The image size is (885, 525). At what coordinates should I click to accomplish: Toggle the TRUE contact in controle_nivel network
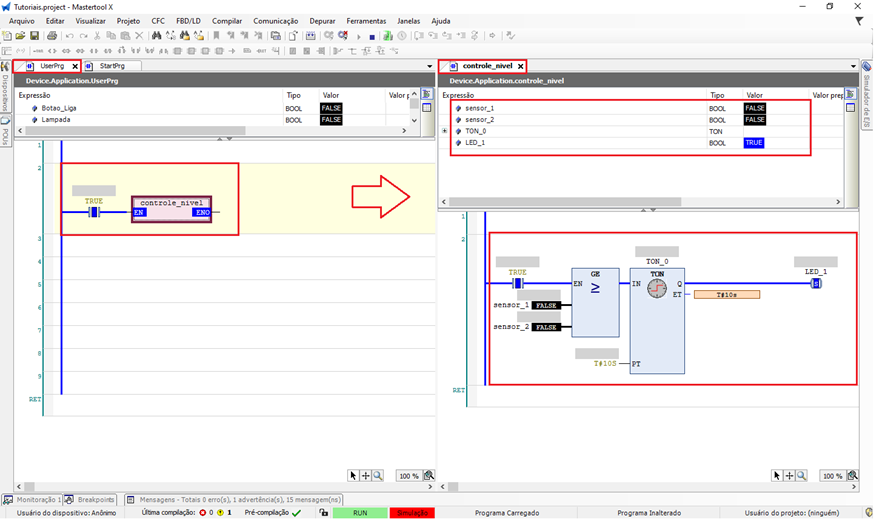point(518,283)
